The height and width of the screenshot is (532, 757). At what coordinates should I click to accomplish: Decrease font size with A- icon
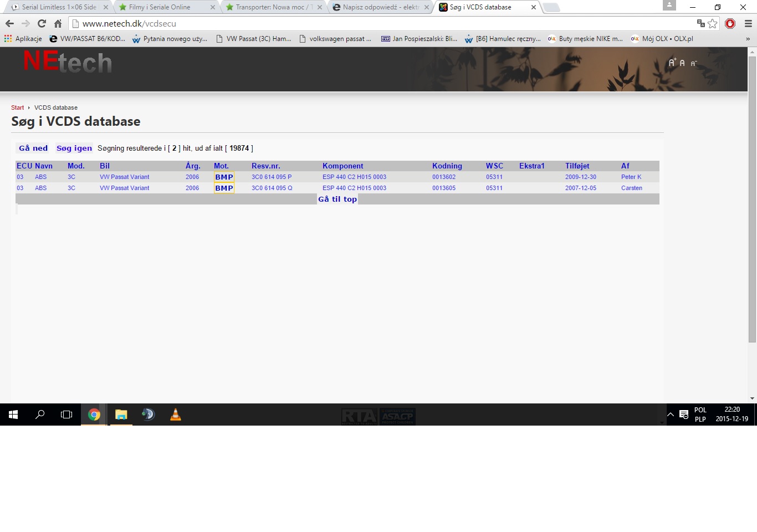click(x=693, y=63)
